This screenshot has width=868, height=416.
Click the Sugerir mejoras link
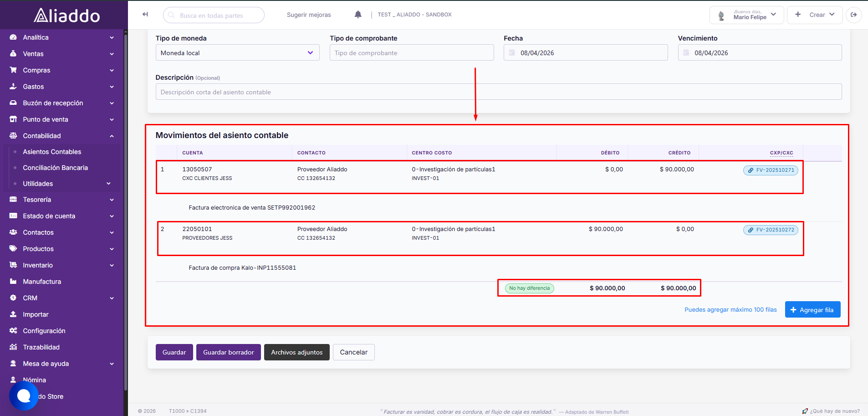click(x=309, y=15)
